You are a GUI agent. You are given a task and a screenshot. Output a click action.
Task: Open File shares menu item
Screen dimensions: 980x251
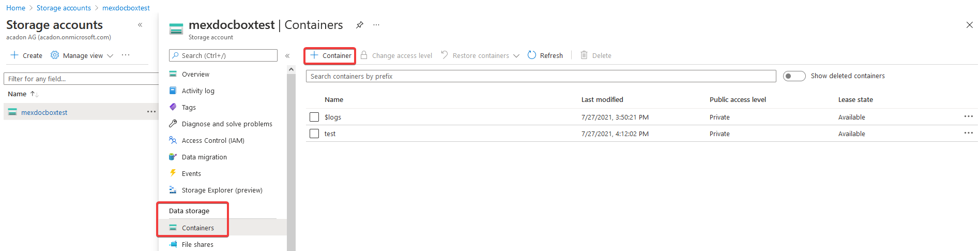pos(197,244)
